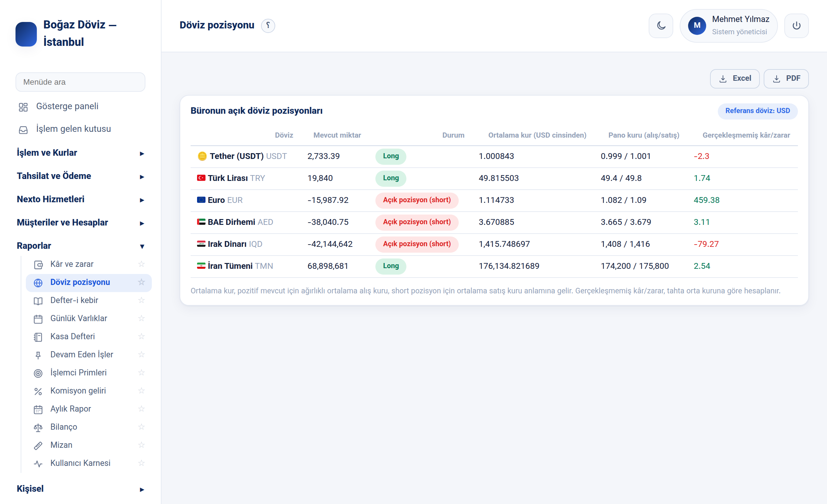Click the Gösterge paneli grid icon

pos(23,107)
